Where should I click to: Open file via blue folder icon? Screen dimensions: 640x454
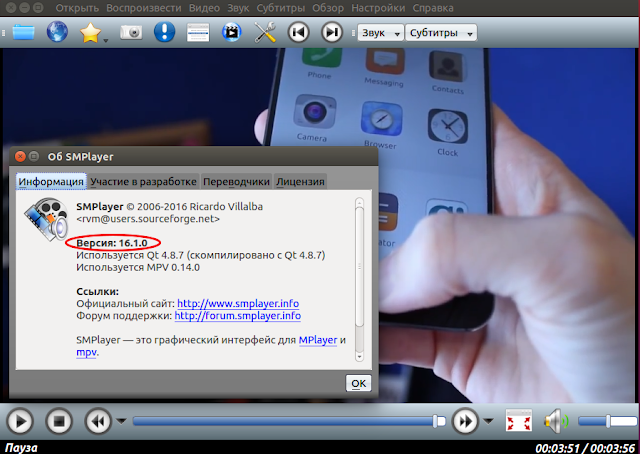pyautogui.click(x=23, y=32)
